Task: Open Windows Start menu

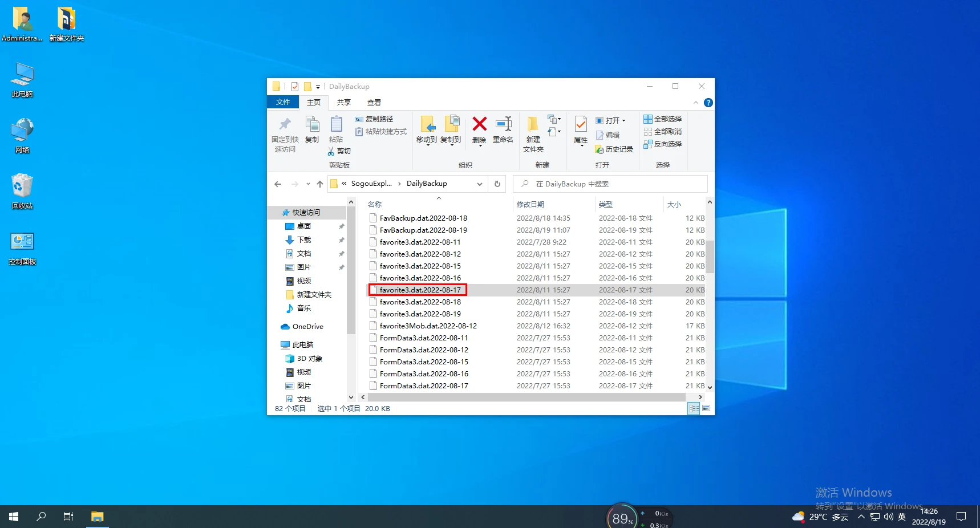Action: click(14, 517)
